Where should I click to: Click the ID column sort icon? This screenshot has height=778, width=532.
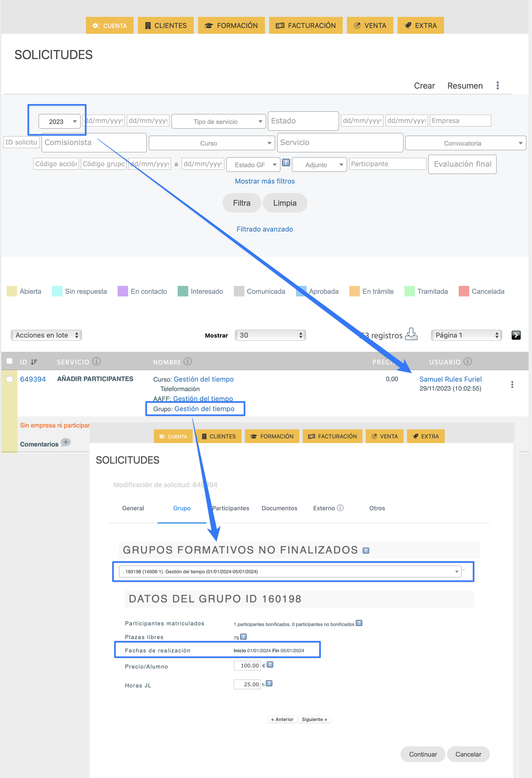click(34, 362)
